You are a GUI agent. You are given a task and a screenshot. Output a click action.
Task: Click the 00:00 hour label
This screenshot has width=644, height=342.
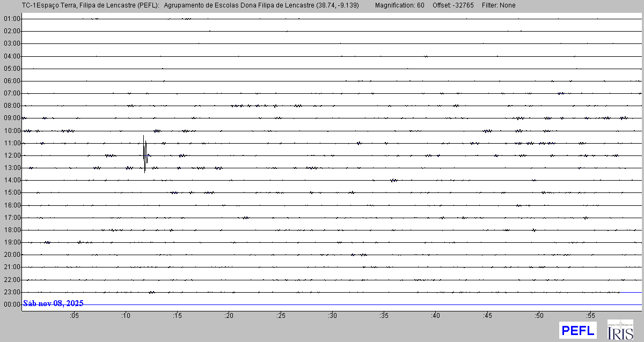tap(12, 304)
